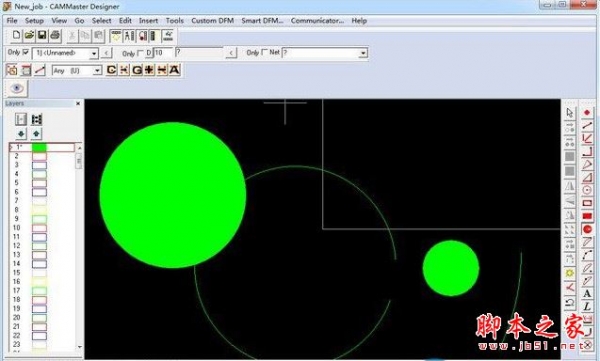The width and height of the screenshot is (600, 361).
Task: Open the Custom DFM menu
Action: point(212,21)
